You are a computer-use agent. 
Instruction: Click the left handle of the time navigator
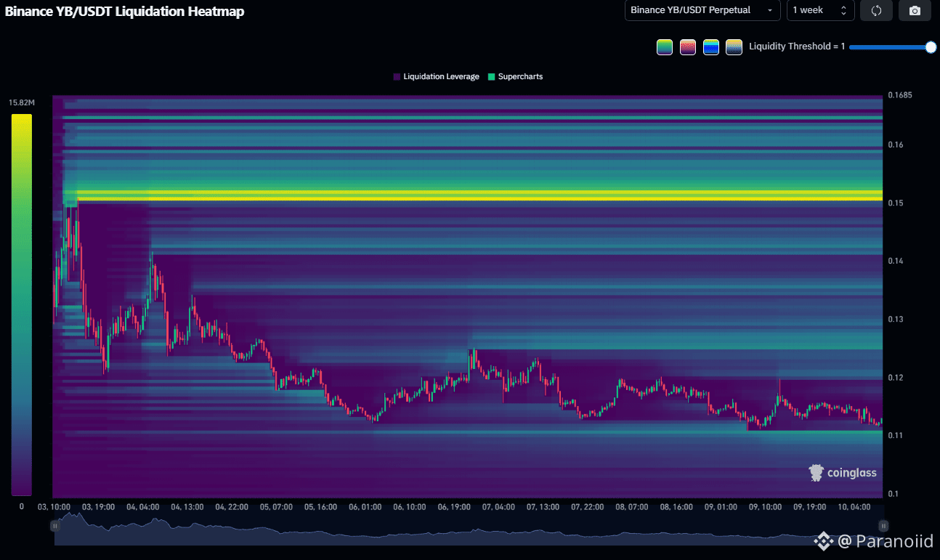tap(54, 525)
